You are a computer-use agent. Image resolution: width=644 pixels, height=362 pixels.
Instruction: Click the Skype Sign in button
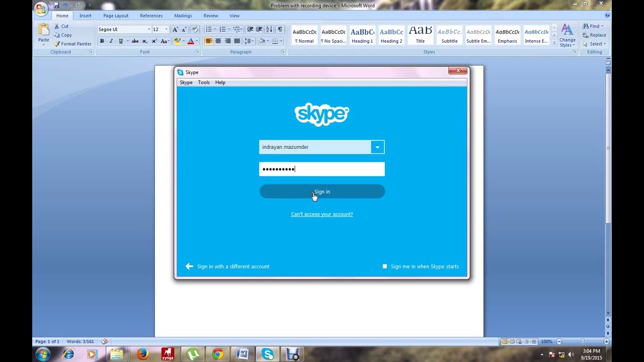click(x=322, y=192)
